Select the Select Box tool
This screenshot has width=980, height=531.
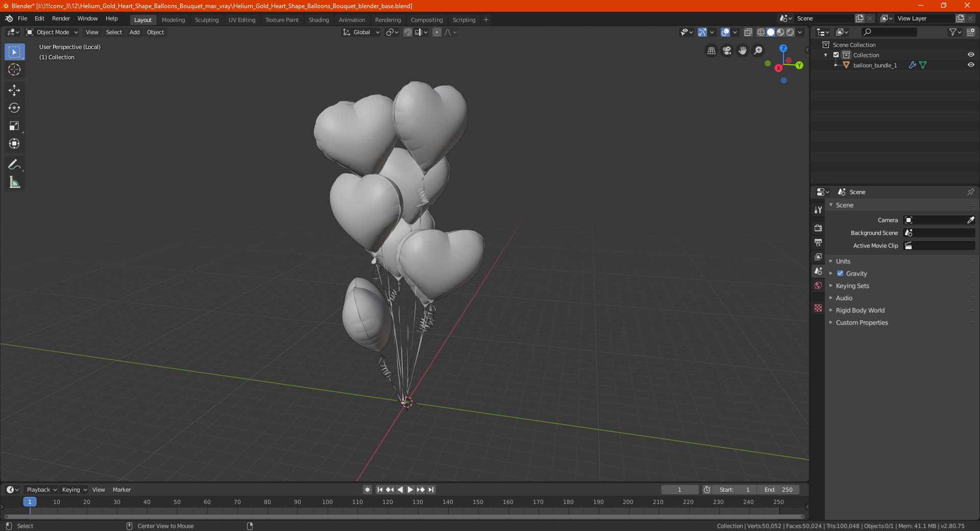(x=14, y=52)
